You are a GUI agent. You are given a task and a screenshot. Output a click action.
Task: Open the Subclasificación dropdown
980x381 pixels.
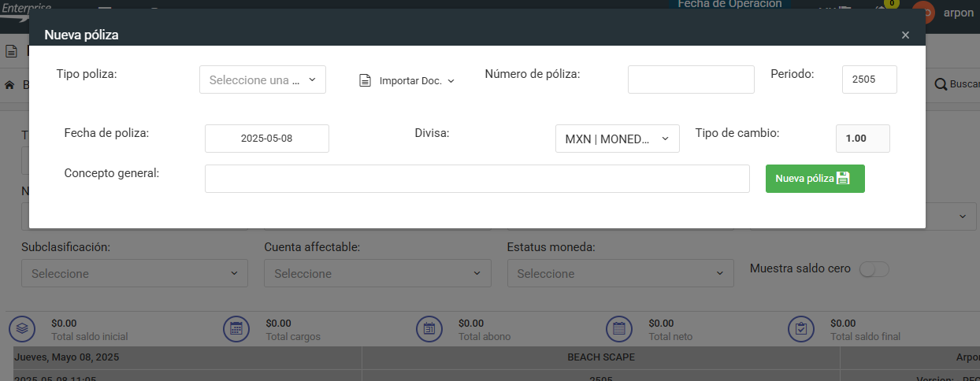pyautogui.click(x=135, y=273)
